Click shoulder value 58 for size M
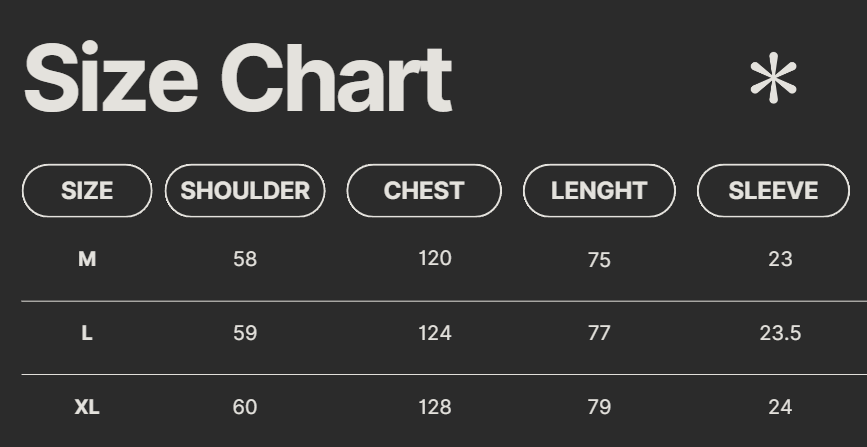Image resolution: width=867 pixels, height=447 pixels. pyautogui.click(x=245, y=260)
